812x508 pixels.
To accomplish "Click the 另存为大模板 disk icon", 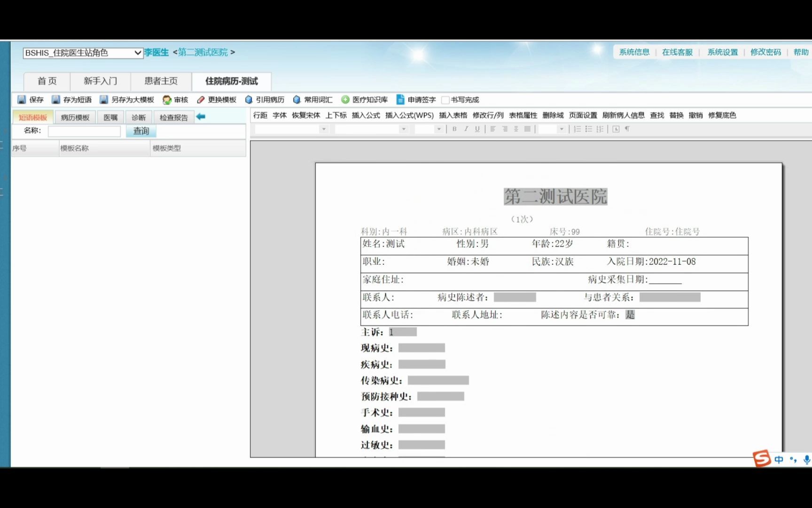I will point(104,100).
